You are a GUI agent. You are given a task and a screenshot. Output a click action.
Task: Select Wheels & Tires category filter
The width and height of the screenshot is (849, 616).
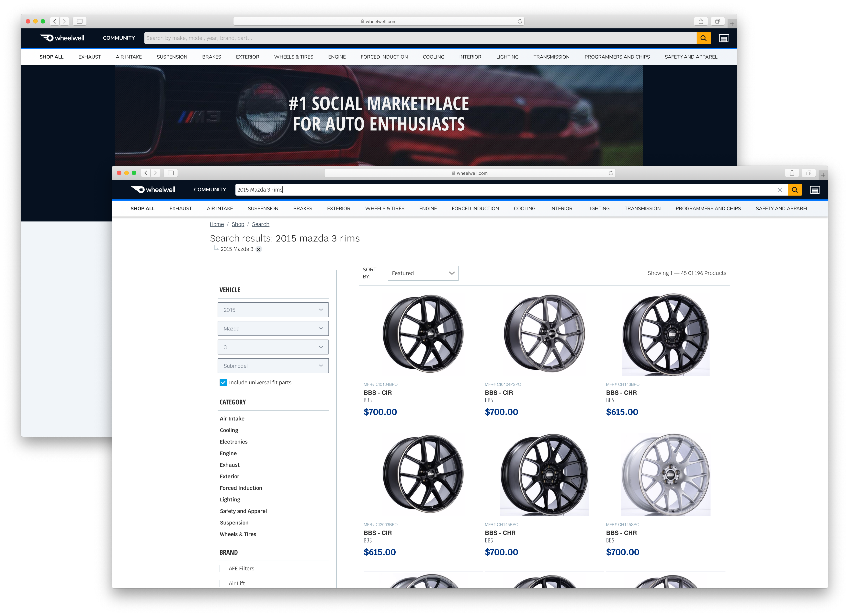238,534
